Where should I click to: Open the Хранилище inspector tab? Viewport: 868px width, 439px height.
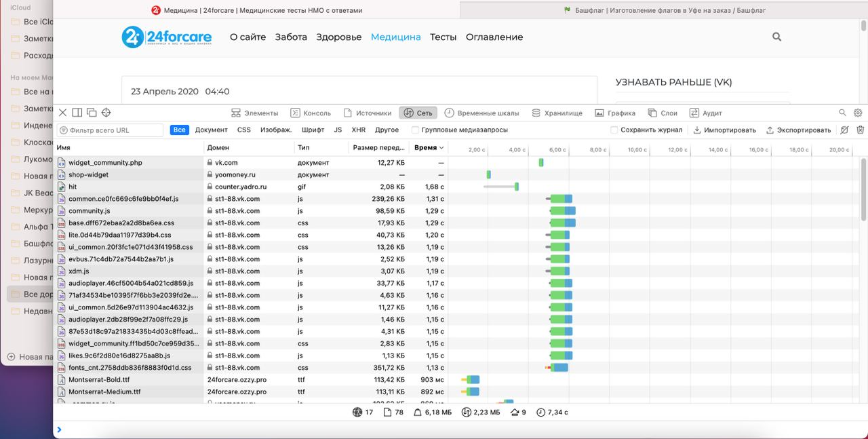557,113
